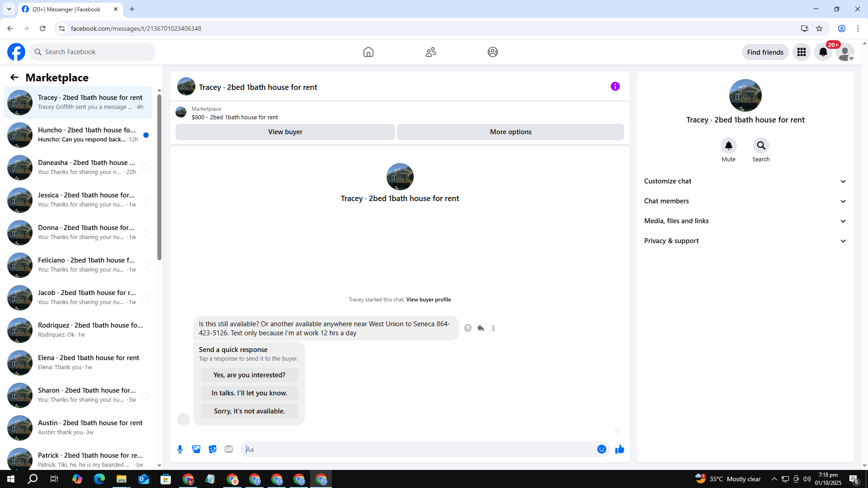Image resolution: width=868 pixels, height=488 pixels.
Task: Expand the Customize chat section
Action: [745, 181]
